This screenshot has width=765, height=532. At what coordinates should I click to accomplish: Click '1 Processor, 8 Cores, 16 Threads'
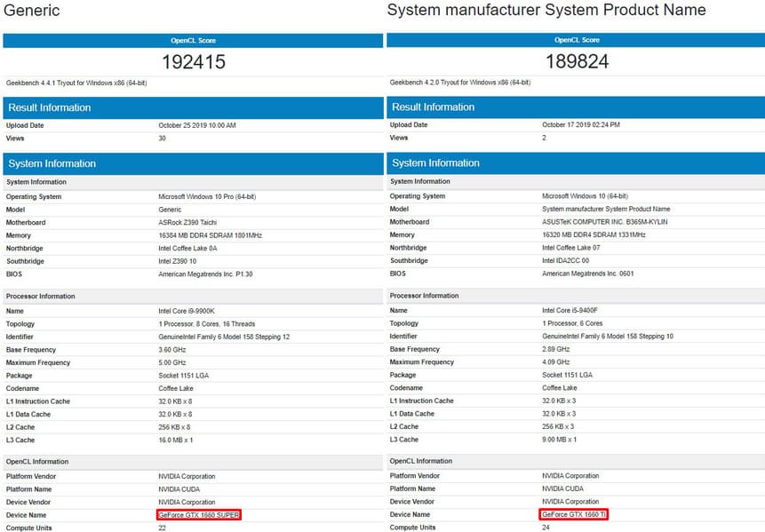pyautogui.click(x=206, y=324)
